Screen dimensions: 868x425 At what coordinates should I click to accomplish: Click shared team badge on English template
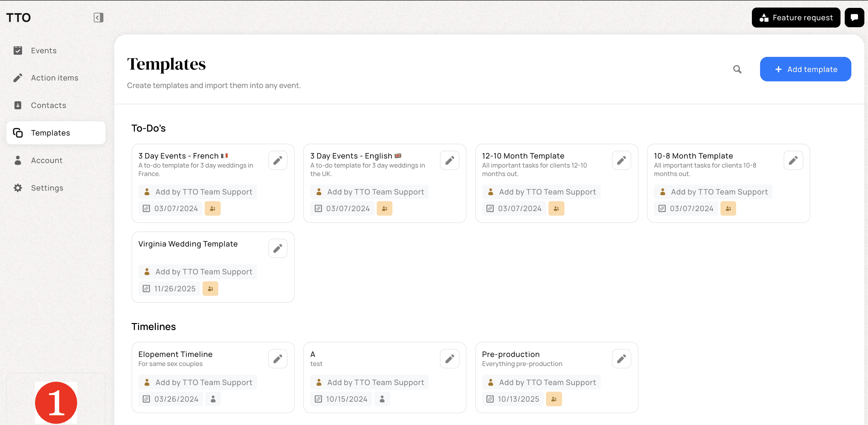pyautogui.click(x=385, y=208)
